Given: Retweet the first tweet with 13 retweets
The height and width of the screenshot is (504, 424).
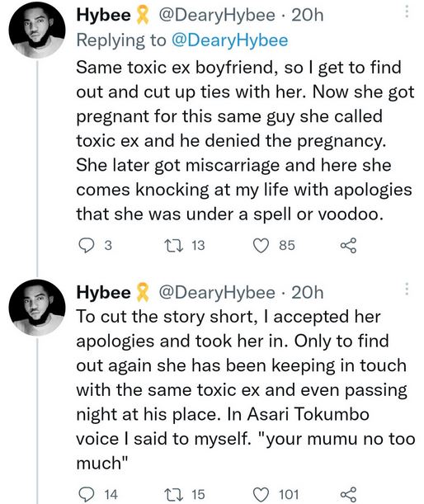Looking at the screenshot, I should [173, 246].
